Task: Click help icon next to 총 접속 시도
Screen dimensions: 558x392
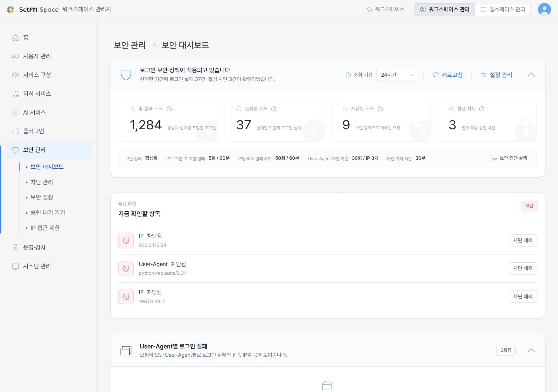Action: click(x=169, y=109)
